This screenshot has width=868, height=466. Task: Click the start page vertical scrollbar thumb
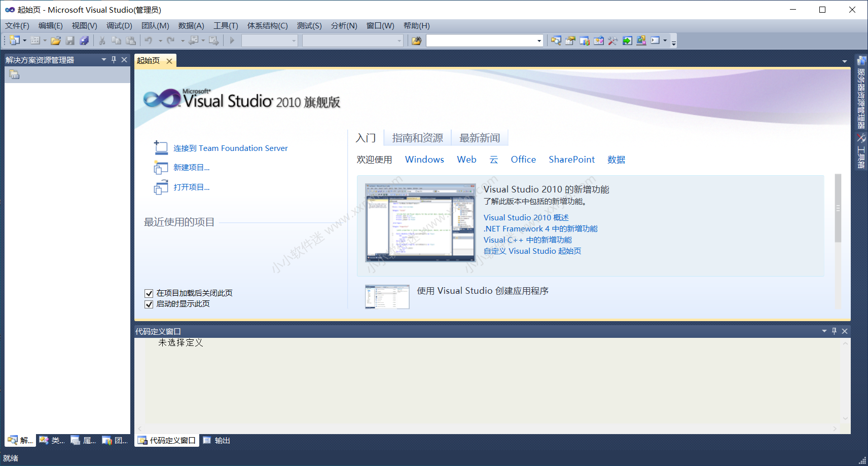click(838, 208)
